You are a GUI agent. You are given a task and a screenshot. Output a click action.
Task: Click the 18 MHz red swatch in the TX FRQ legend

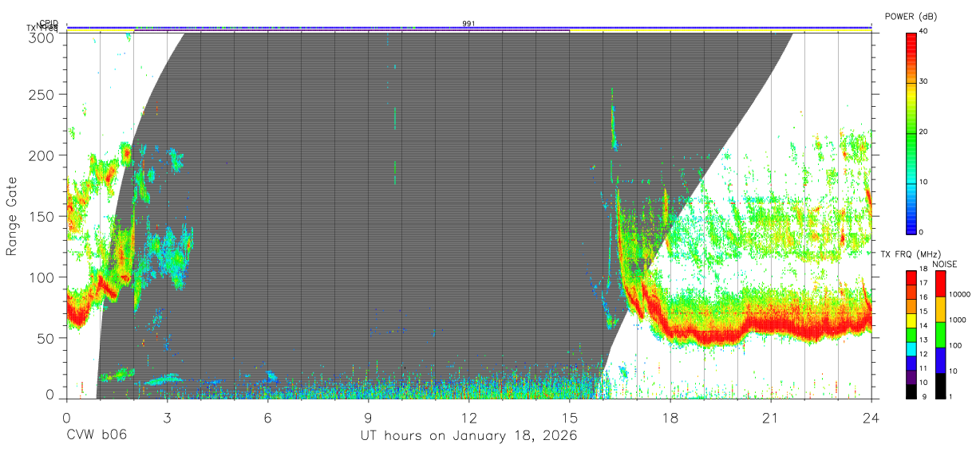tap(911, 277)
